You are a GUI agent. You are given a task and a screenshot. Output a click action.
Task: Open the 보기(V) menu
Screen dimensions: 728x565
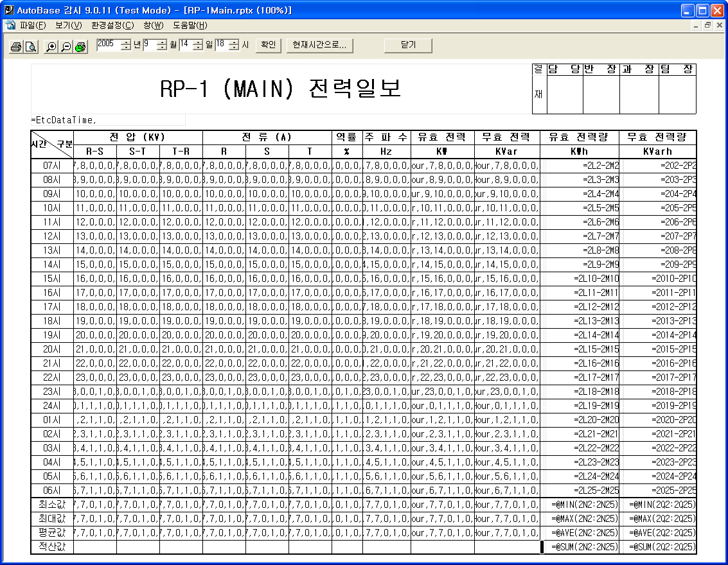point(68,26)
